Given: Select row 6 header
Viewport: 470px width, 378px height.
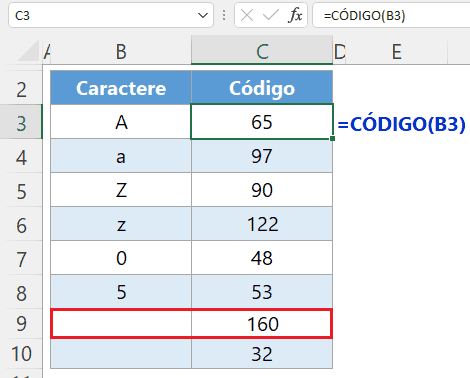Looking at the screenshot, I should pos(21,225).
